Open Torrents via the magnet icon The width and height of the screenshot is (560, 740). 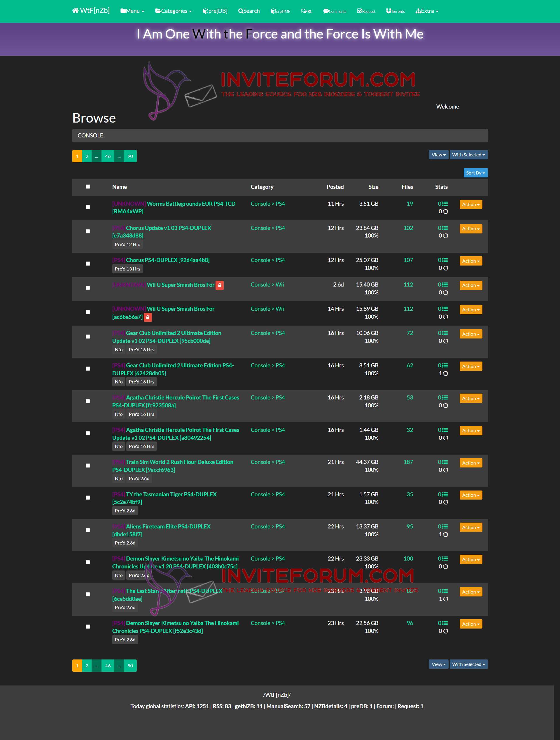(388, 11)
